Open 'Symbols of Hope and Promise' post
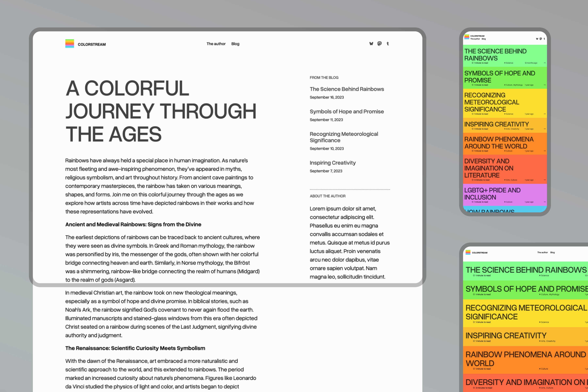 (346, 112)
